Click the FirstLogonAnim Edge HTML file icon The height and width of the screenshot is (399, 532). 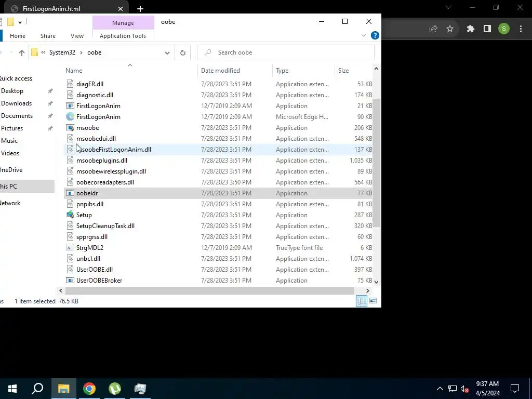coord(70,117)
